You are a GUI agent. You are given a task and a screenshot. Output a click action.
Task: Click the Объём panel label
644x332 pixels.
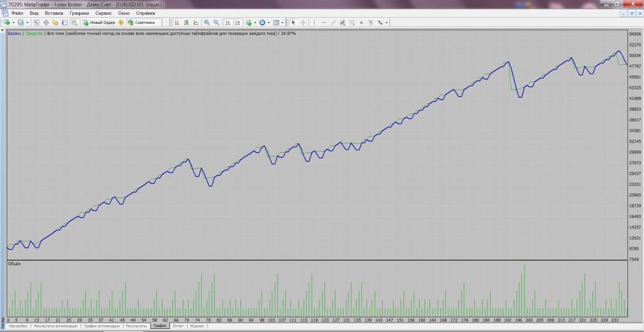pyautogui.click(x=14, y=263)
